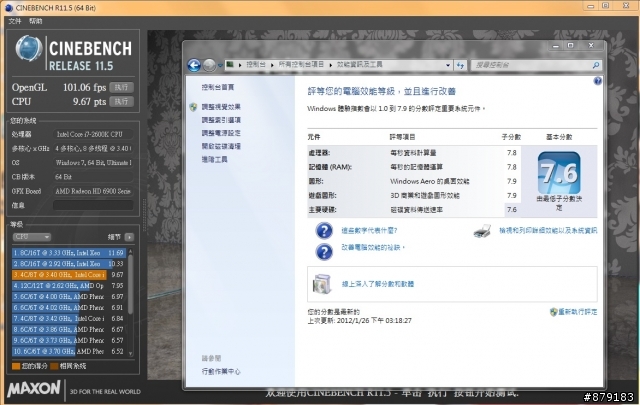This screenshot has width=640, height=405.
Task: Click ranking scrollbar up arrow
Action: (x=131, y=251)
